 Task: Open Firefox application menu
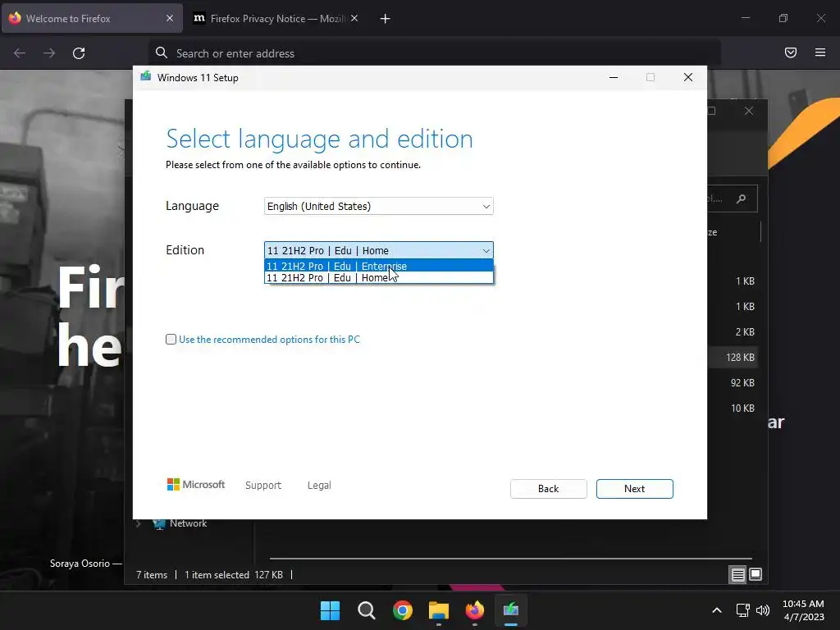pyautogui.click(x=820, y=52)
